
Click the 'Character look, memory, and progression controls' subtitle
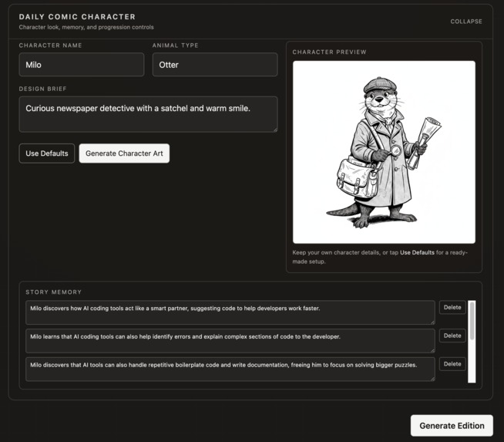coord(86,27)
